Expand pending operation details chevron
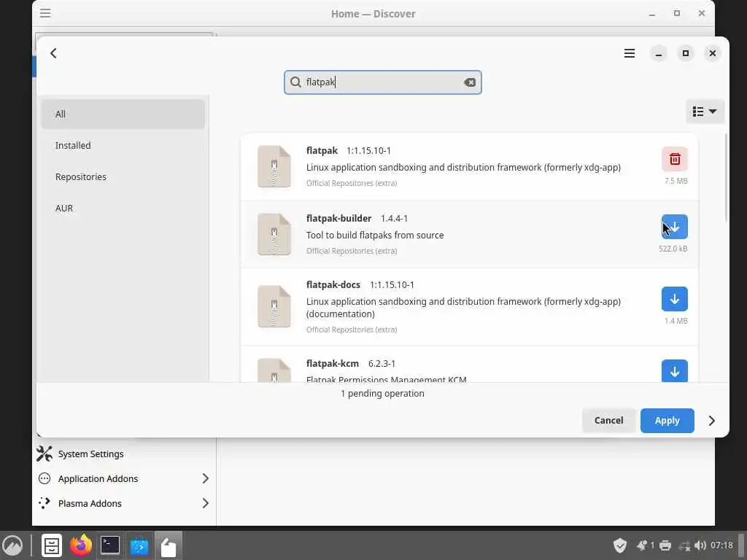This screenshot has width=747, height=560. (712, 421)
